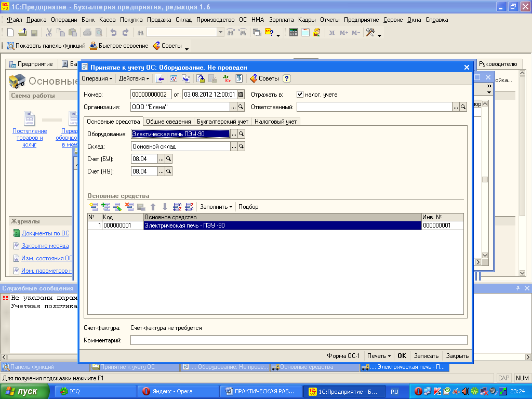532x399 pixels.
Task: Sort ascending with the A-Z icon
Action: point(177,207)
